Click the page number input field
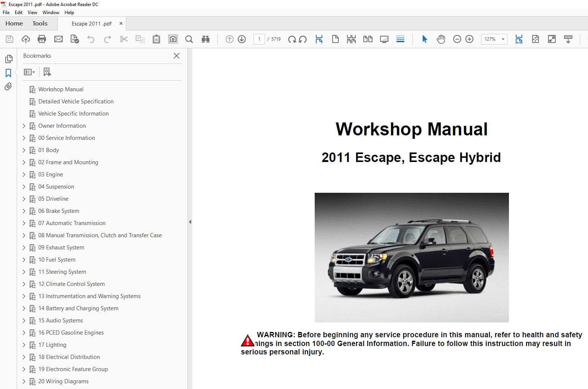Screen dimensions: 588x389 click(x=259, y=39)
